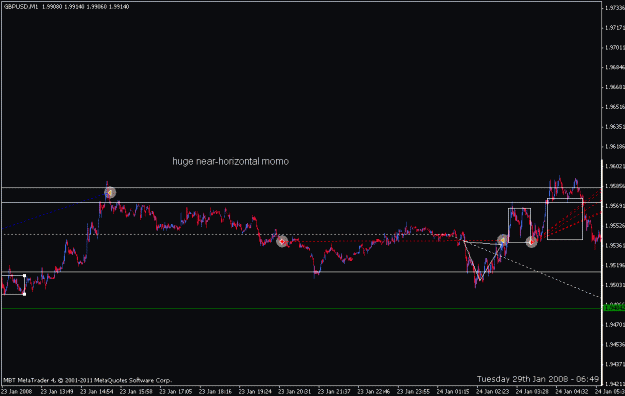Screen dimensions: 625x396
Task: Click the green price label on the axis
Action: 614,308
